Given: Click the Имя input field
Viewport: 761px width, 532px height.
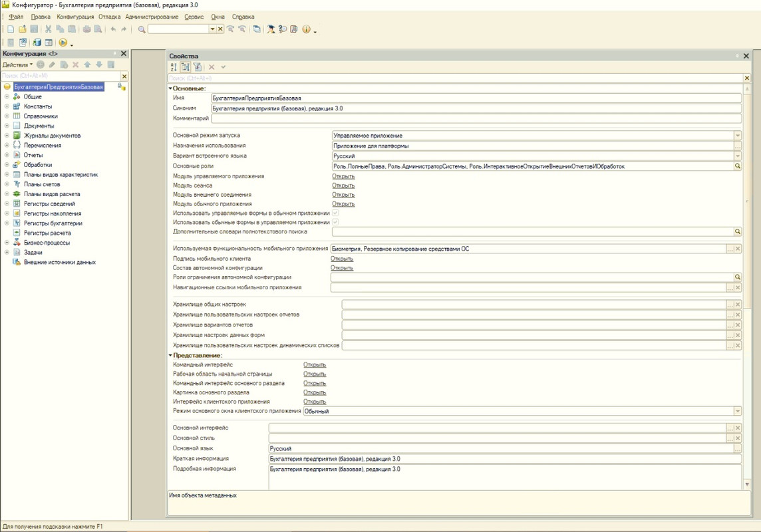Looking at the screenshot, I should pos(476,98).
